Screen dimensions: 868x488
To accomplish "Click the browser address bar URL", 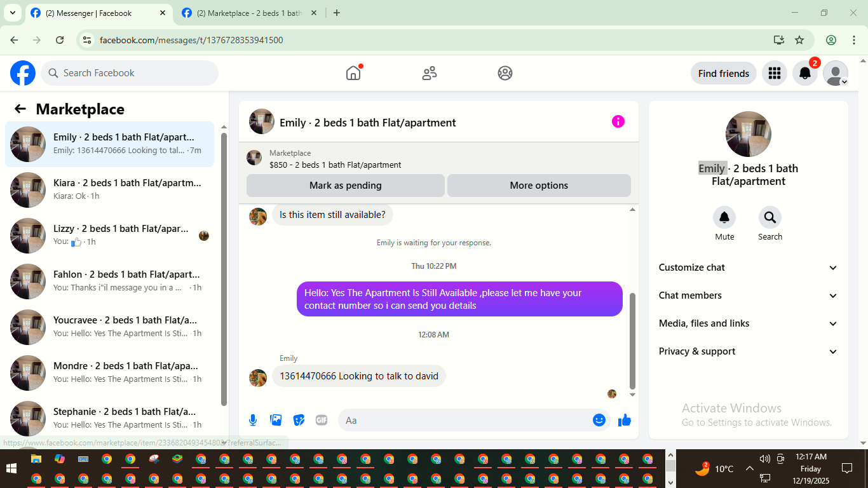I will click(x=191, y=40).
